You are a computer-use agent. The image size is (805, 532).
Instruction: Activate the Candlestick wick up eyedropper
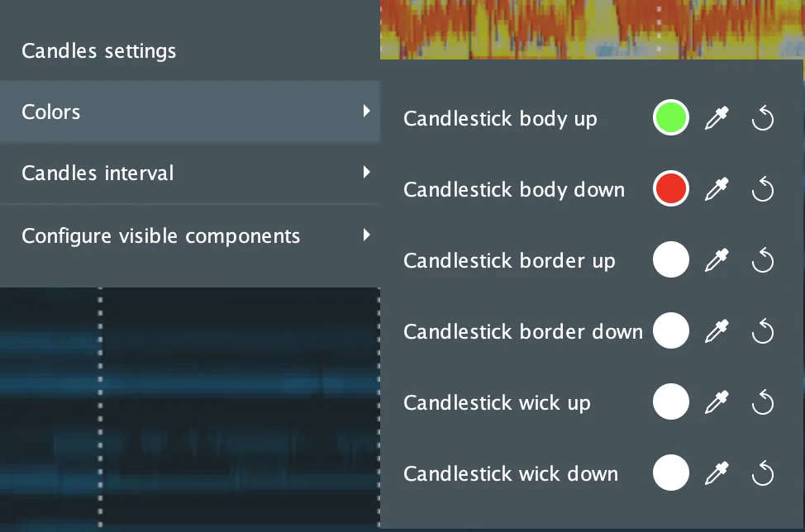pos(716,403)
